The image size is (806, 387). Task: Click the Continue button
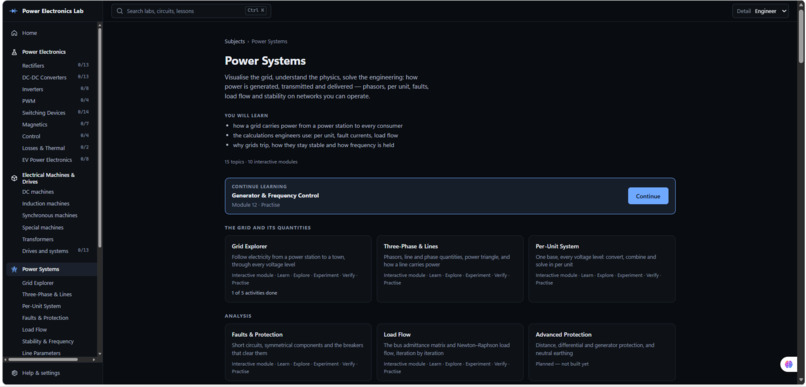coord(648,196)
